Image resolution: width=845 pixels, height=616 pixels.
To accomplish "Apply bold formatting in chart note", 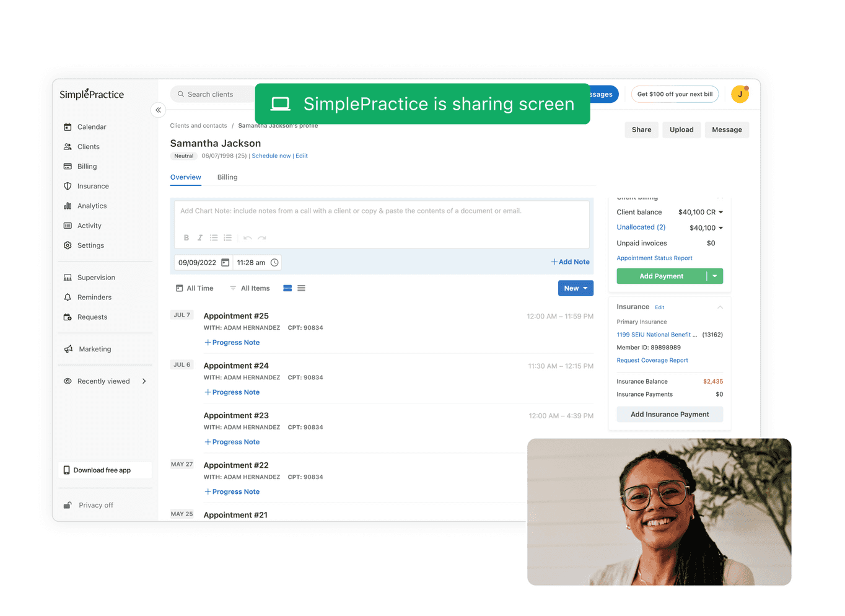I will click(186, 238).
